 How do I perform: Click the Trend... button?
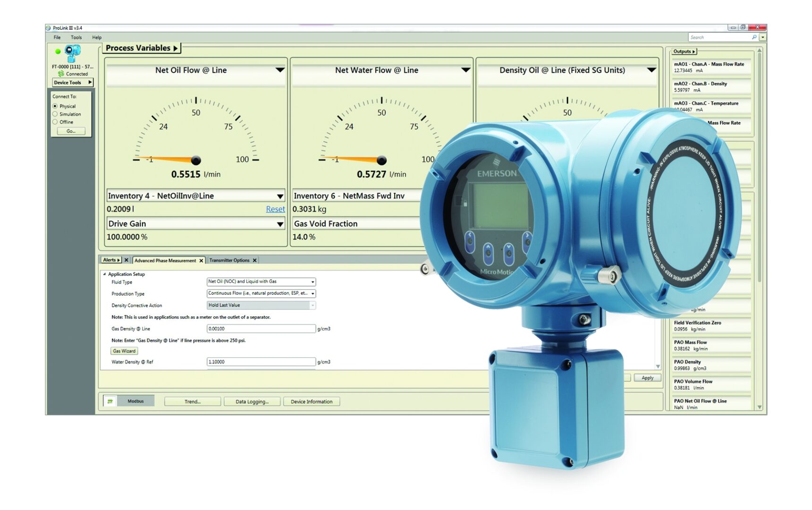(x=193, y=401)
